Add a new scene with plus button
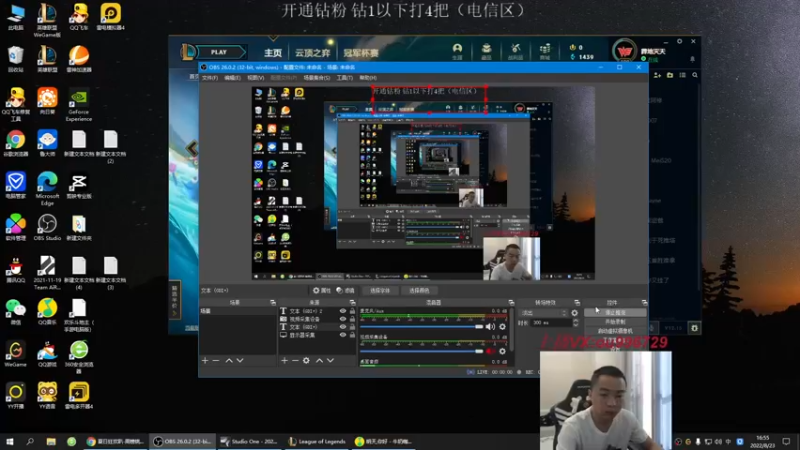The height and width of the screenshot is (450, 800). click(x=205, y=361)
